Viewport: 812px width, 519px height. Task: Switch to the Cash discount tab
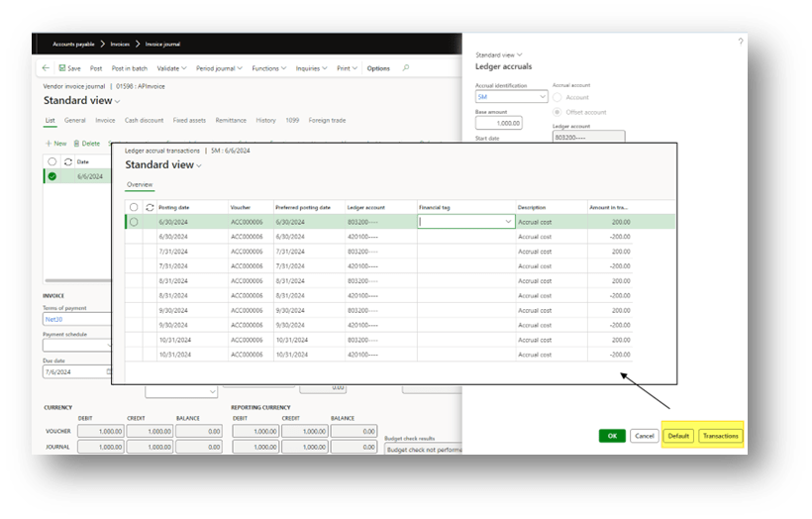point(144,120)
